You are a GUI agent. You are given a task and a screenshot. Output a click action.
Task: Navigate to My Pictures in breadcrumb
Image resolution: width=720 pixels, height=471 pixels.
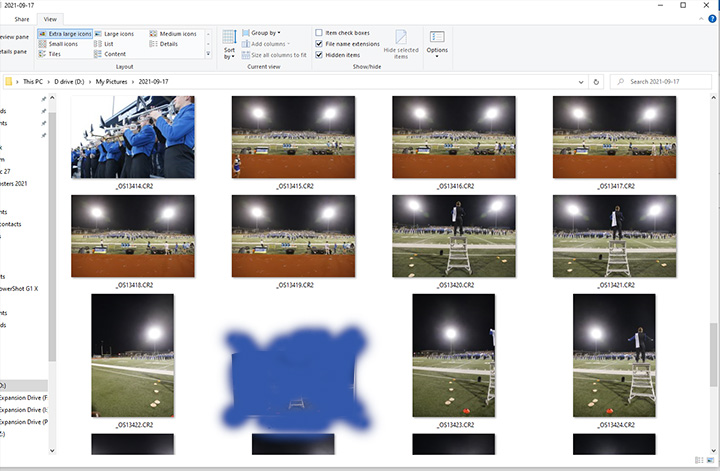[x=111, y=82]
